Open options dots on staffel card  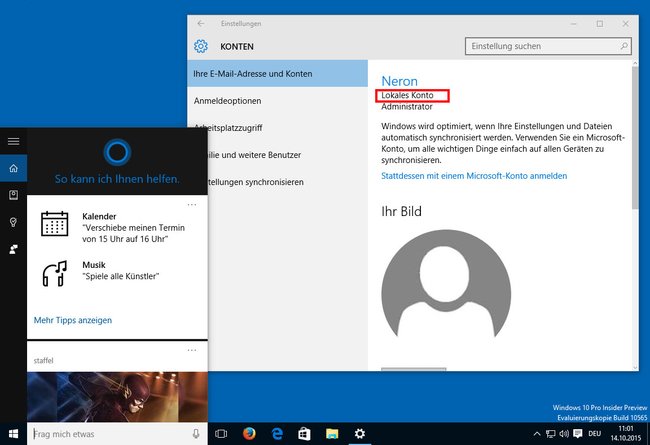click(x=192, y=350)
